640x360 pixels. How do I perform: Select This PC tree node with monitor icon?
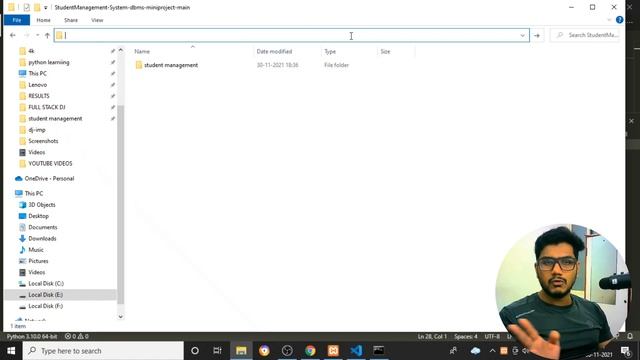33,193
